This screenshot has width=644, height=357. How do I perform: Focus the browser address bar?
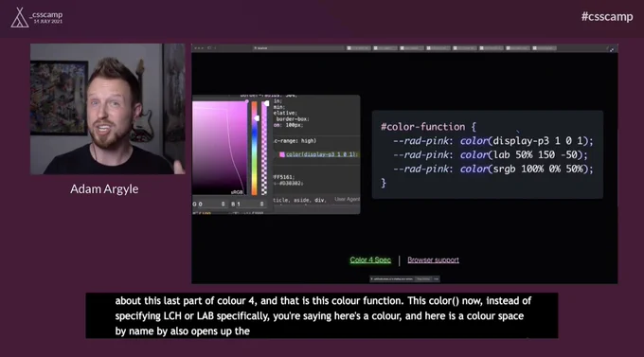coord(298,48)
